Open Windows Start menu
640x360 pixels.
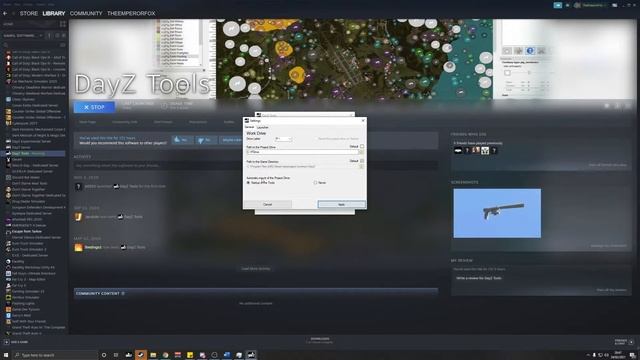pyautogui.click(x=6, y=355)
